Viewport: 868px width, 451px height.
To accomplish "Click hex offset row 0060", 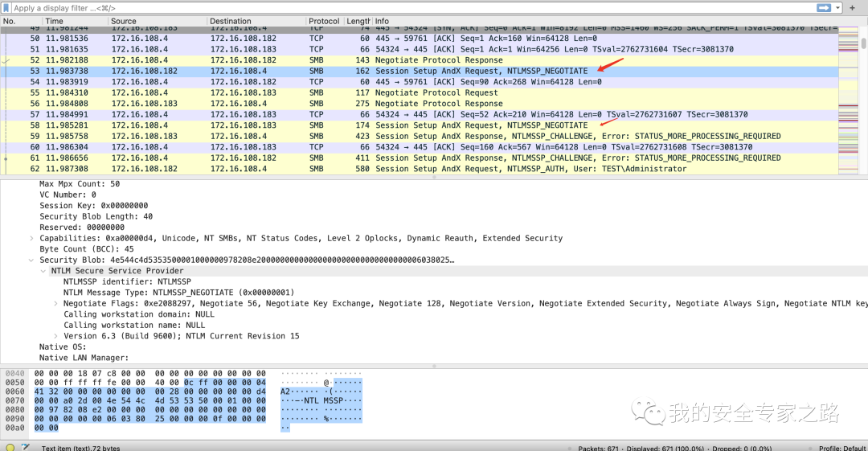I will point(15,392).
